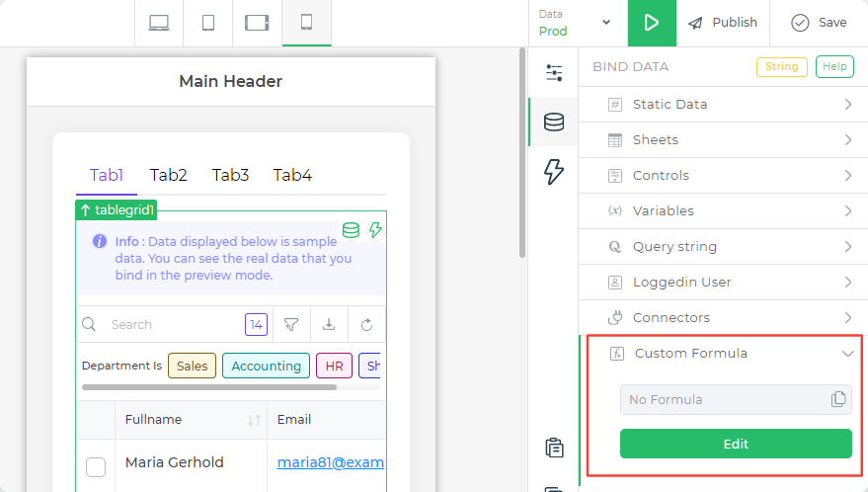Image resolution: width=868 pixels, height=492 pixels.
Task: Click the table filter funnel icon
Action: [x=291, y=324]
